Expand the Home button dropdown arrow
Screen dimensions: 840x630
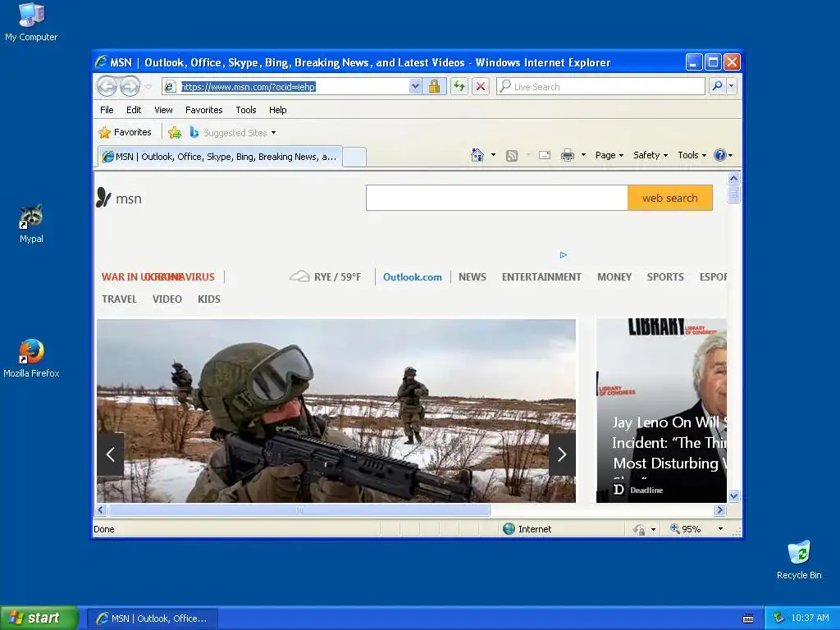pyautogui.click(x=493, y=155)
